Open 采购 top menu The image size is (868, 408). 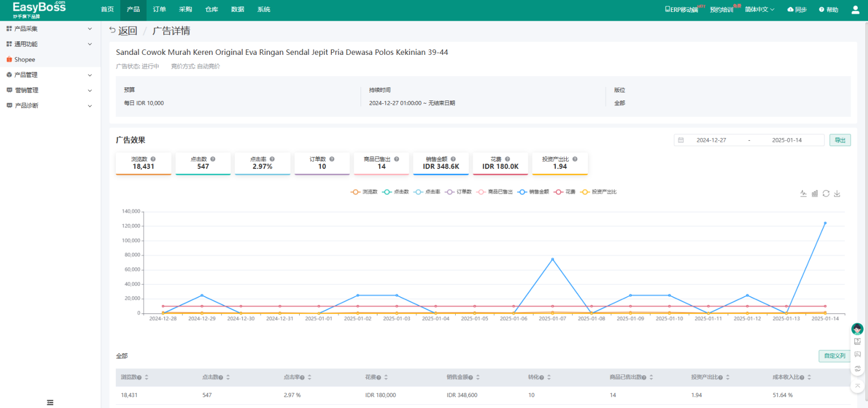[185, 10]
